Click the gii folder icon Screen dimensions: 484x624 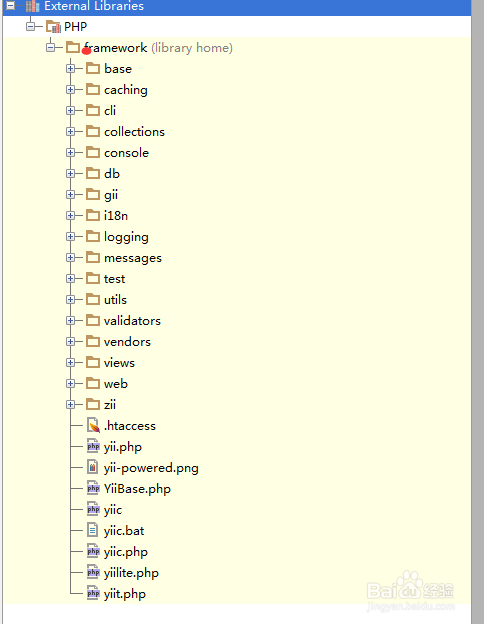pyautogui.click(x=93, y=194)
